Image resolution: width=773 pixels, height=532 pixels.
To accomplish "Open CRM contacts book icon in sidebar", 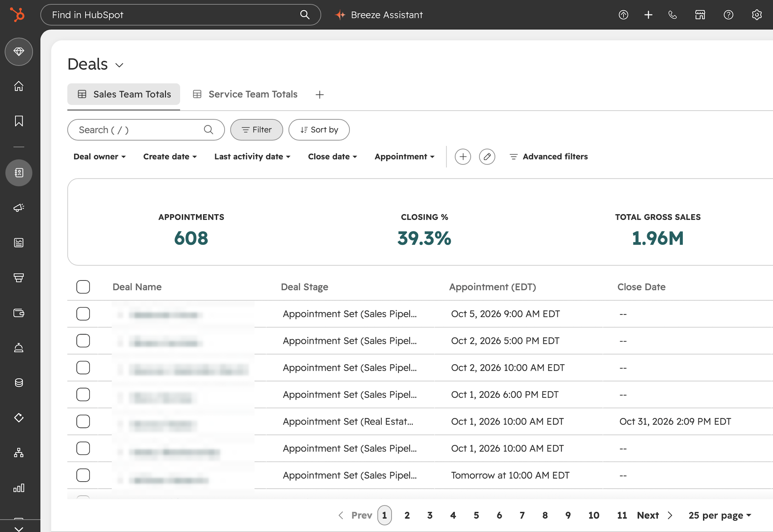I will pyautogui.click(x=19, y=173).
